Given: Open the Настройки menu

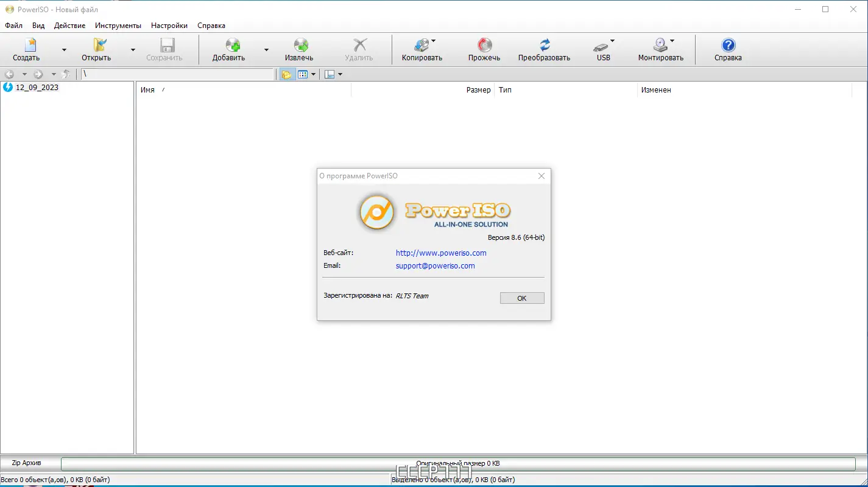Looking at the screenshot, I should coord(169,26).
